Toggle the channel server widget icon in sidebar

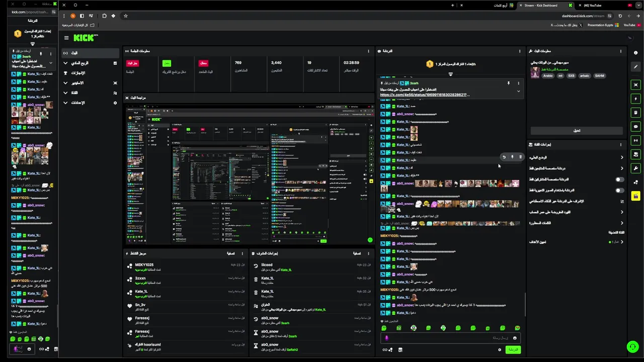[x=636, y=154]
